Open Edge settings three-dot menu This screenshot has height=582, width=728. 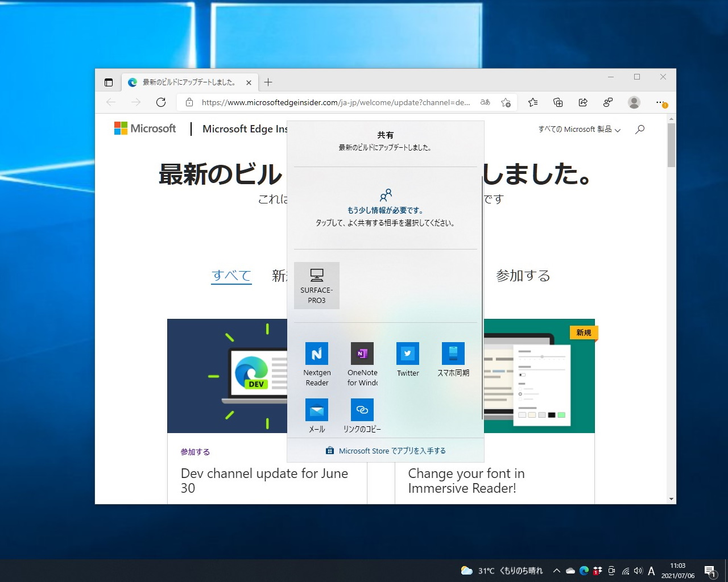[x=660, y=102]
